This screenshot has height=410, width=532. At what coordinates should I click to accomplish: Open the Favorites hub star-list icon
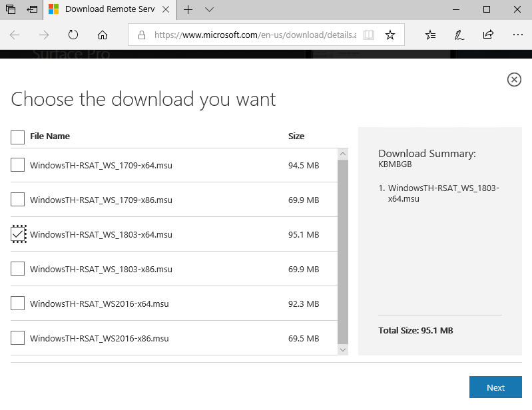430,35
